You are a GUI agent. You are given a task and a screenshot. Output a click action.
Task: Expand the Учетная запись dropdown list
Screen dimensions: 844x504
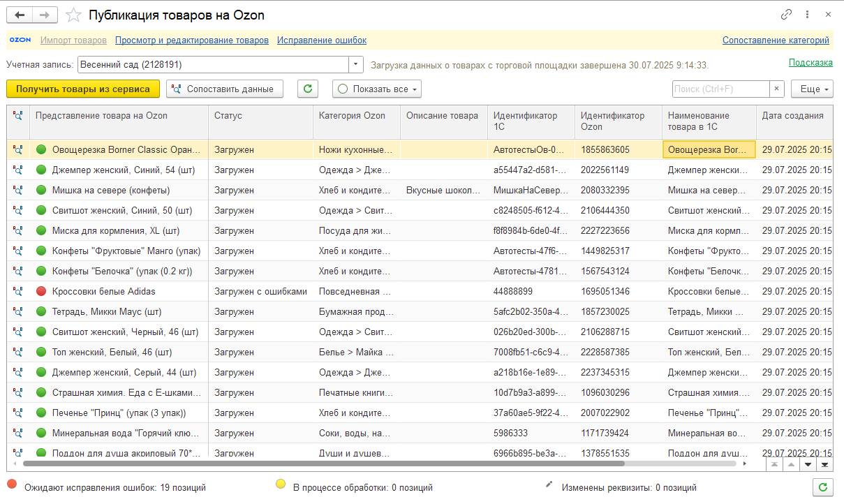click(356, 65)
